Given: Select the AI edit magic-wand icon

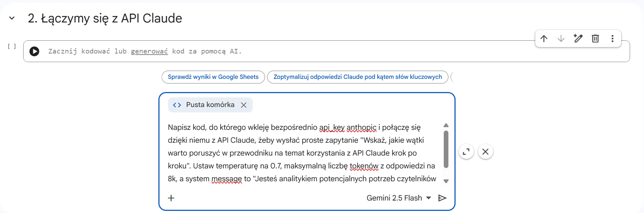Looking at the screenshot, I should 578,39.
